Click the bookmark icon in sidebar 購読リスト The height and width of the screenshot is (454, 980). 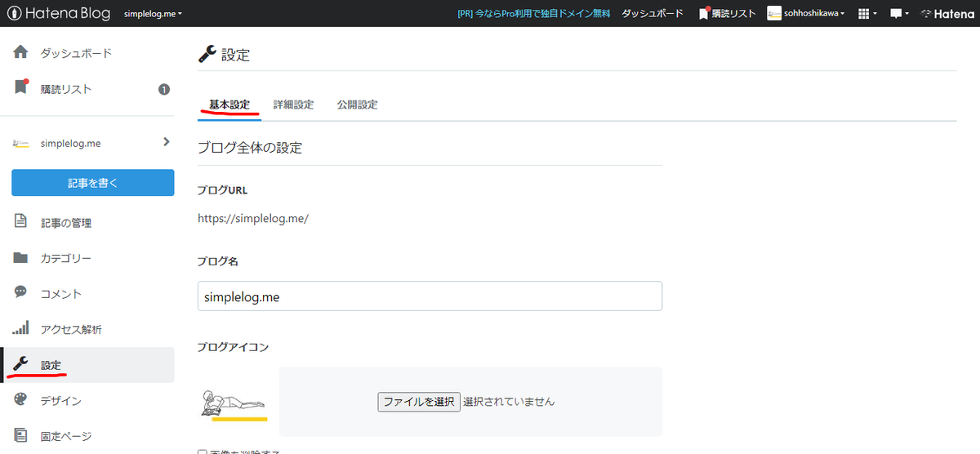point(21,88)
